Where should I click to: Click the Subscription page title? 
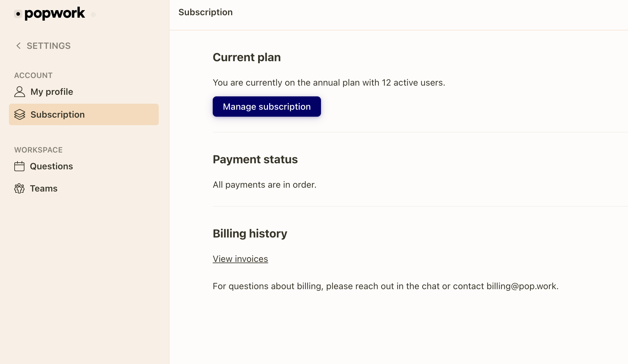[x=205, y=12]
